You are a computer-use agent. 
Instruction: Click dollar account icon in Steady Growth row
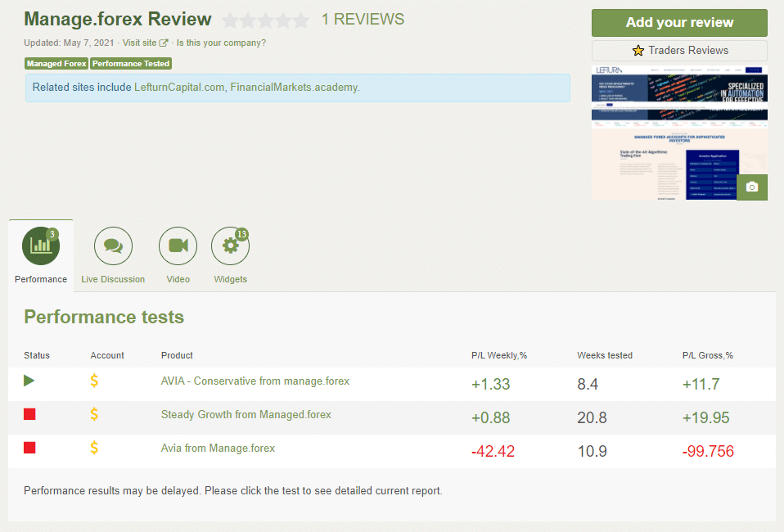[94, 414]
